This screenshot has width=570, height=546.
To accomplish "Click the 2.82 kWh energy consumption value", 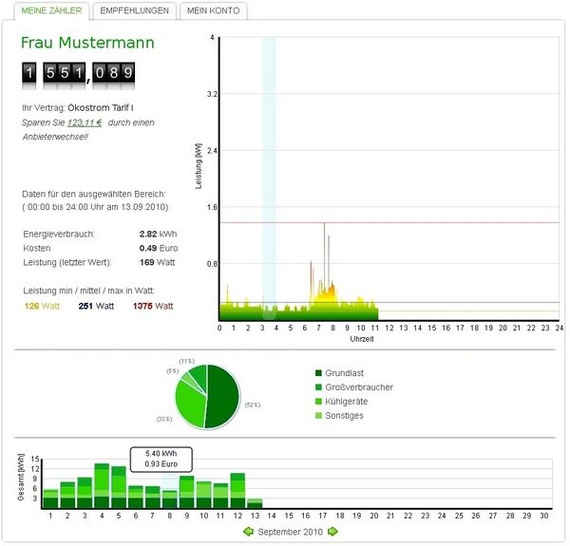I will pyautogui.click(x=158, y=234).
